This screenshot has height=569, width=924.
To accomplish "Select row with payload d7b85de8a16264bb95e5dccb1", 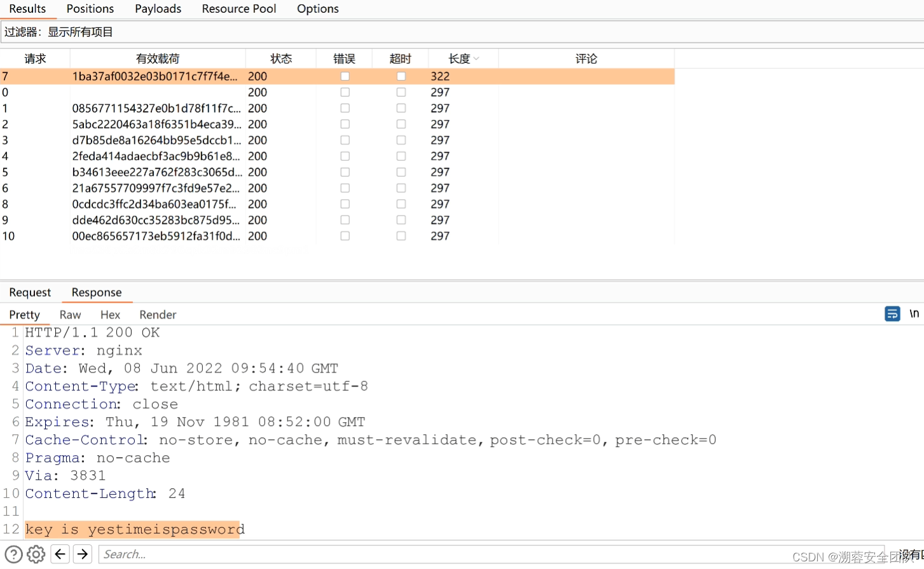I will (x=337, y=140).
